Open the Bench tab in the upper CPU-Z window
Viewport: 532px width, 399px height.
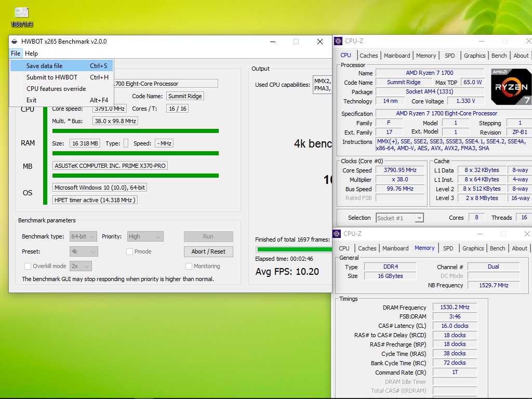point(499,56)
